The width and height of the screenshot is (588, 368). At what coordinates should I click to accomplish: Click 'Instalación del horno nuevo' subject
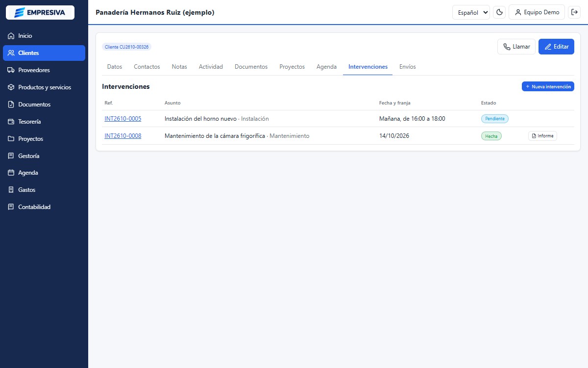[x=200, y=119]
